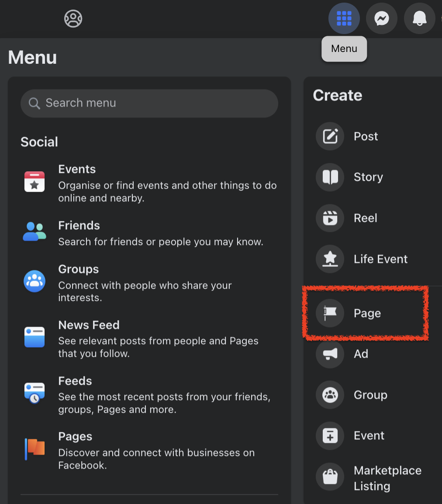Select the Ad megaphone icon
Image resolution: width=442 pixels, height=504 pixels.
(x=330, y=354)
